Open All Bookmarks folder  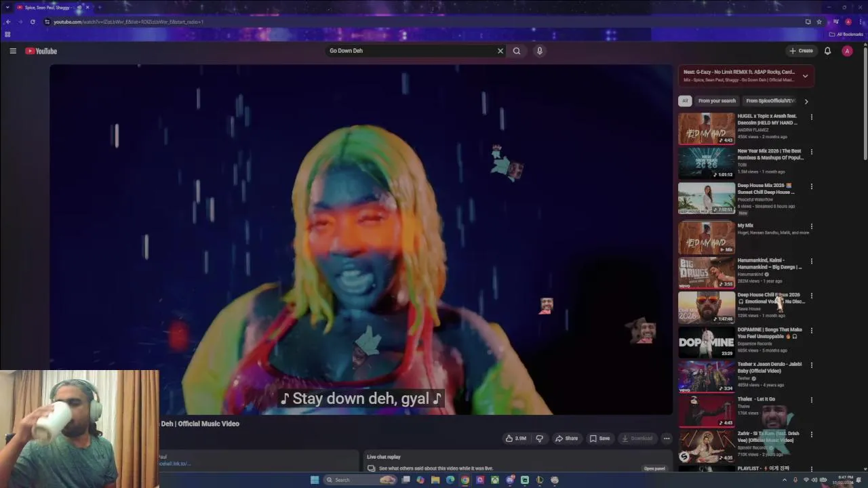coord(846,34)
